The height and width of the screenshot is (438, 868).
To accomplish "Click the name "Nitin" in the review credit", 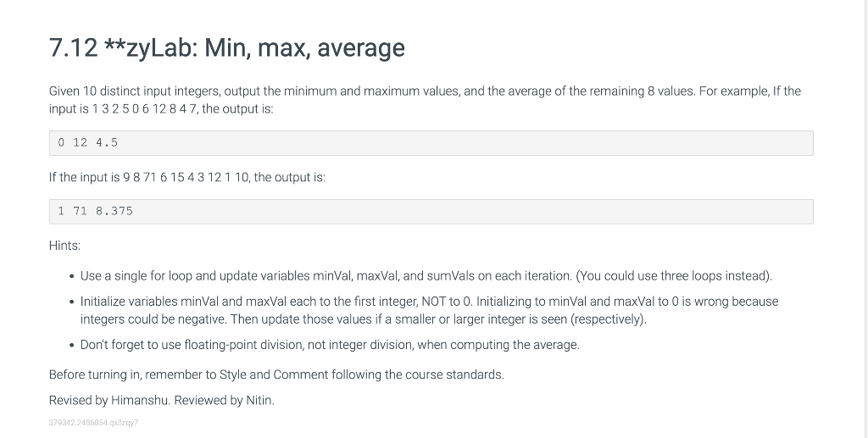I will tap(259, 401).
